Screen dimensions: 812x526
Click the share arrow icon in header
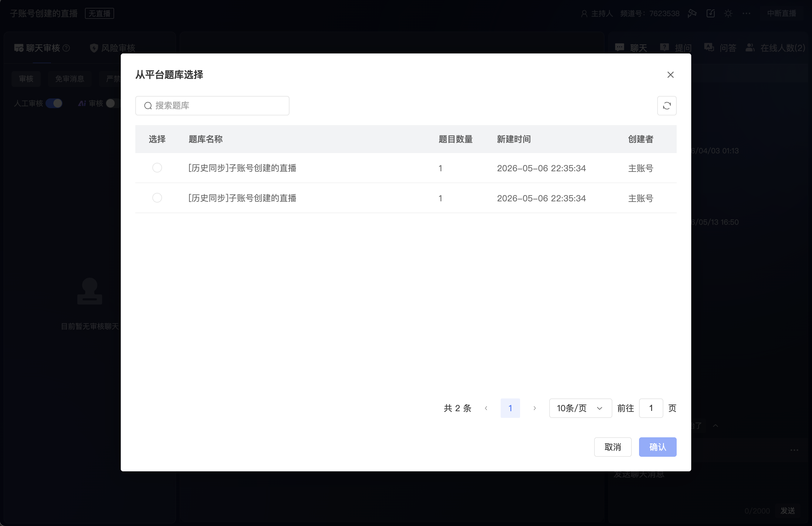pyautogui.click(x=692, y=13)
